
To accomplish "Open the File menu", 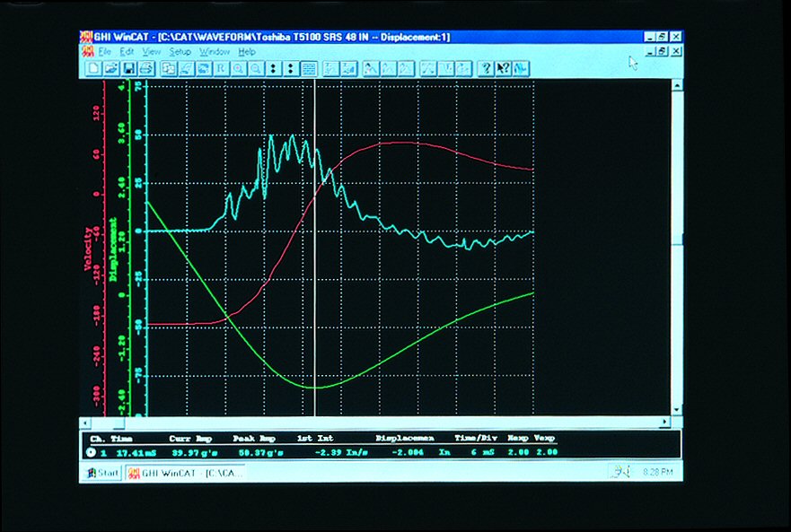I will click(x=104, y=51).
